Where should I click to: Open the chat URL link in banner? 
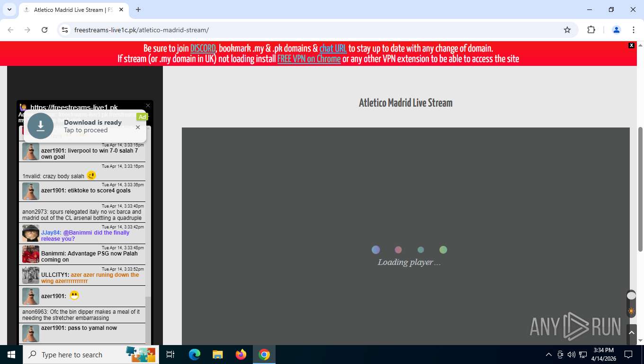pyautogui.click(x=333, y=48)
